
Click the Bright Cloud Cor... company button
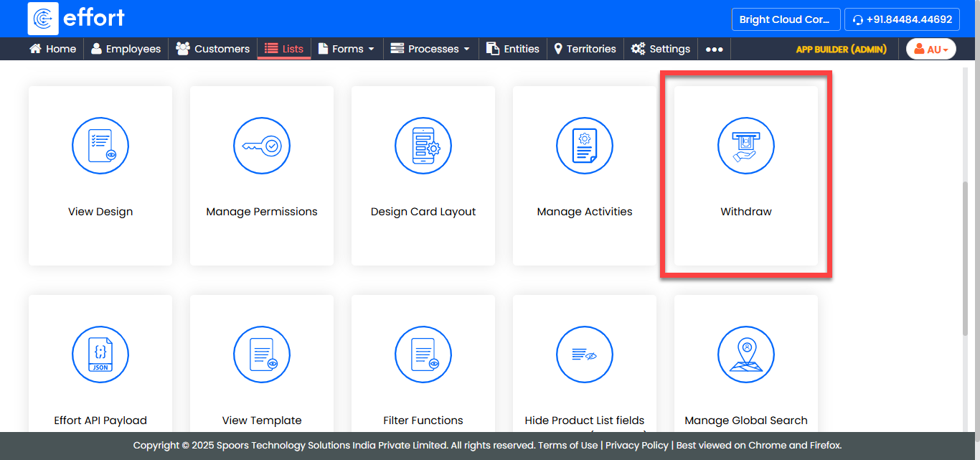pyautogui.click(x=785, y=19)
